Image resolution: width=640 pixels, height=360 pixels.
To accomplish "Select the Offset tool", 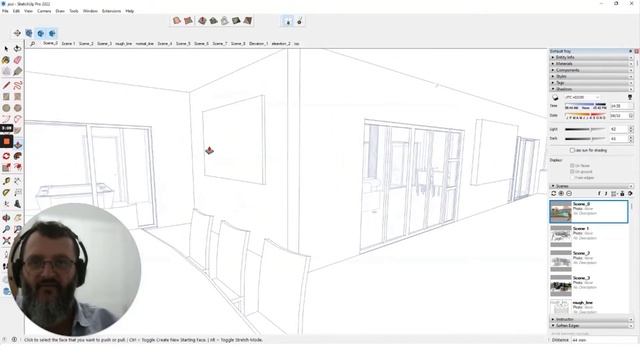I will tap(18, 167).
